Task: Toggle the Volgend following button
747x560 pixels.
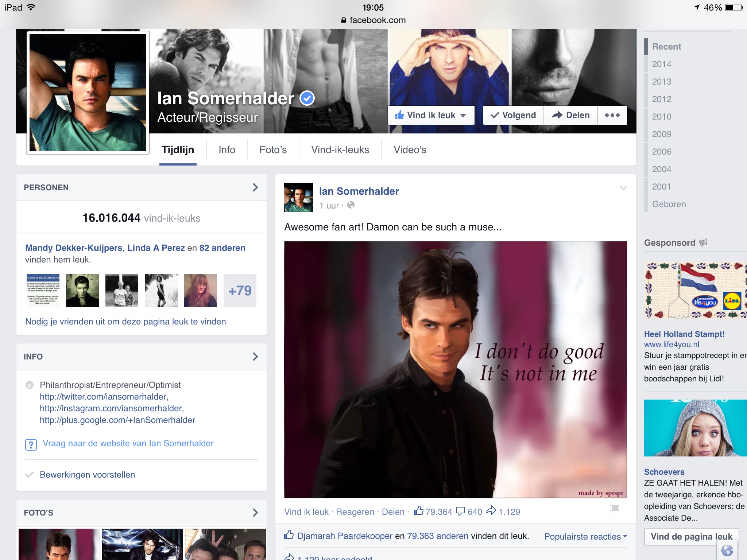Action: [513, 115]
